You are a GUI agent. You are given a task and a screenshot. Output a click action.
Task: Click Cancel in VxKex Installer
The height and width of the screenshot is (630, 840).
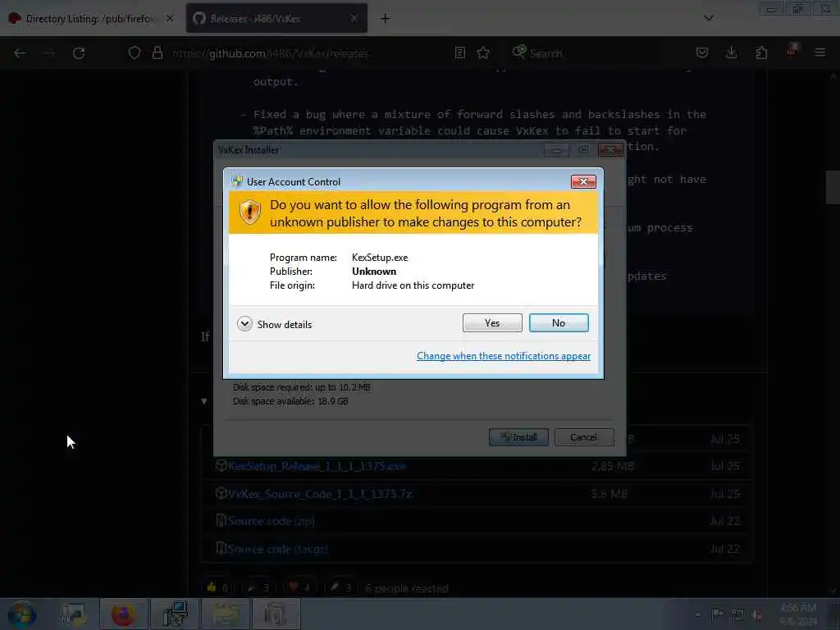[584, 437]
